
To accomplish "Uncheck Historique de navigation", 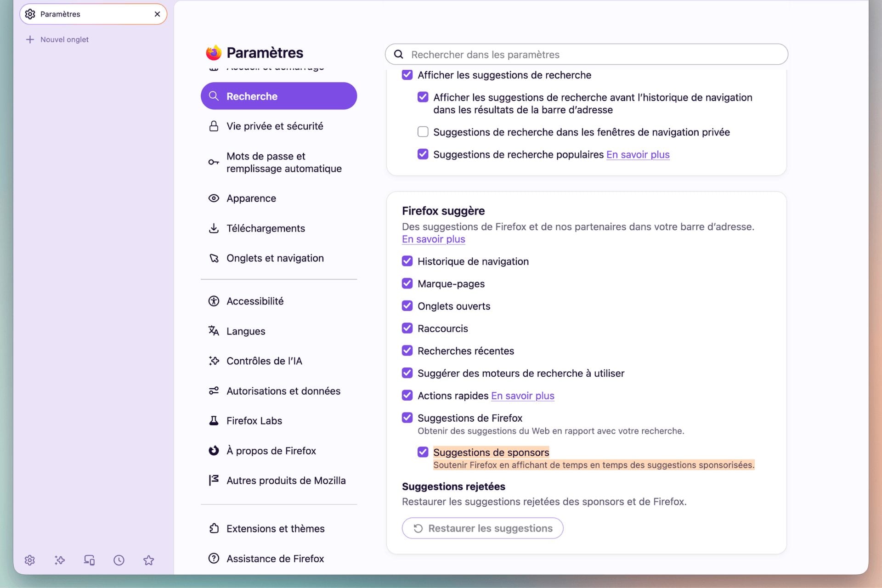I will click(x=407, y=261).
